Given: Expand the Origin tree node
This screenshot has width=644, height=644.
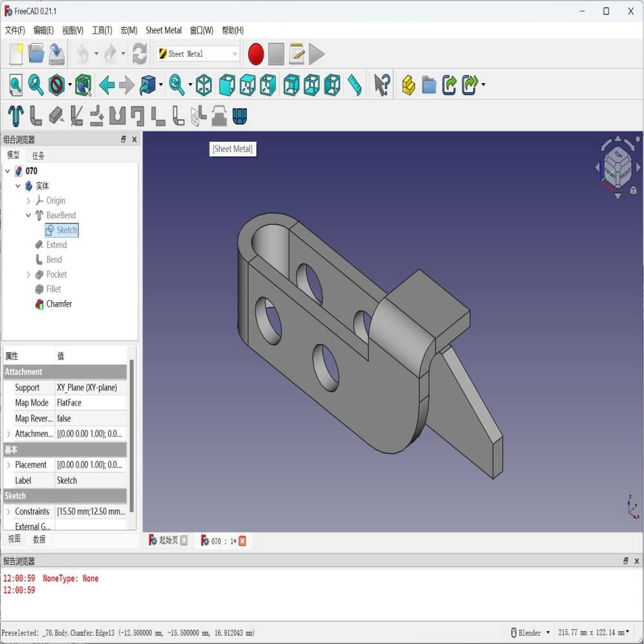Looking at the screenshot, I should [x=28, y=200].
